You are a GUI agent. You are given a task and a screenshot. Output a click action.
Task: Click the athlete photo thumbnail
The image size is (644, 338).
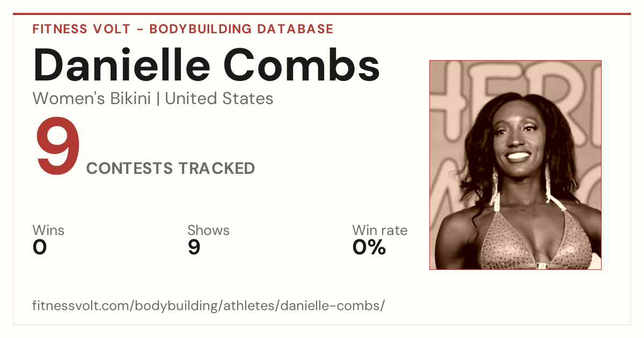[515, 165]
